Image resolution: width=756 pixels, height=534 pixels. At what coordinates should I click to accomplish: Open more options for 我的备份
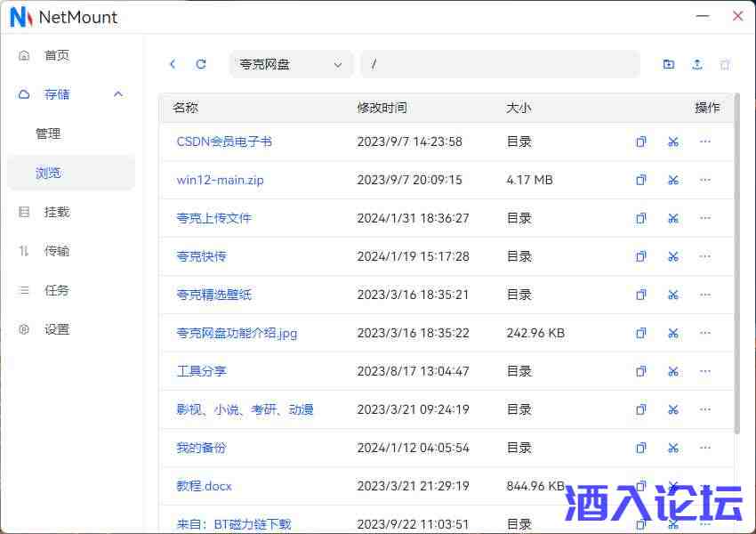pos(705,448)
